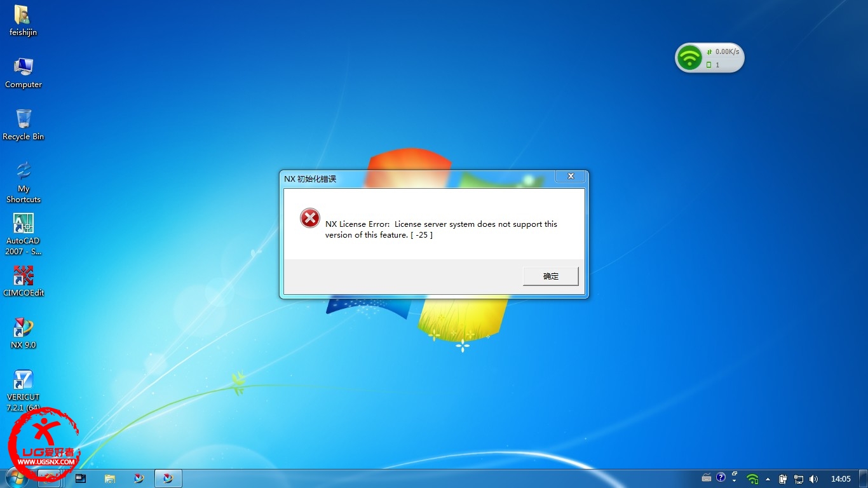This screenshot has width=868, height=488.
Task: Click the green WiFi desktop gadget icon
Action: [689, 58]
